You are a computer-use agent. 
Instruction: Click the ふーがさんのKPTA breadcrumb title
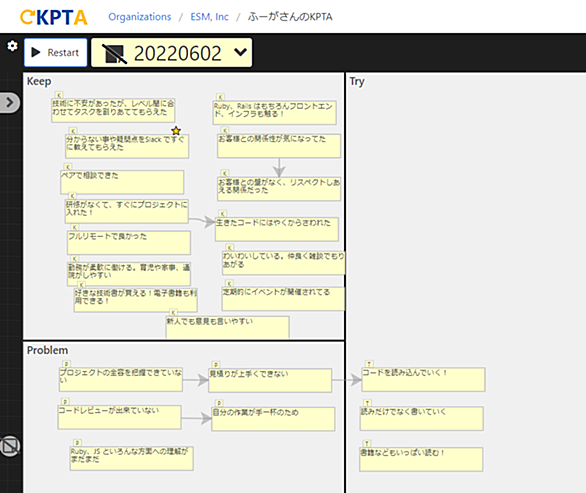coord(290,17)
